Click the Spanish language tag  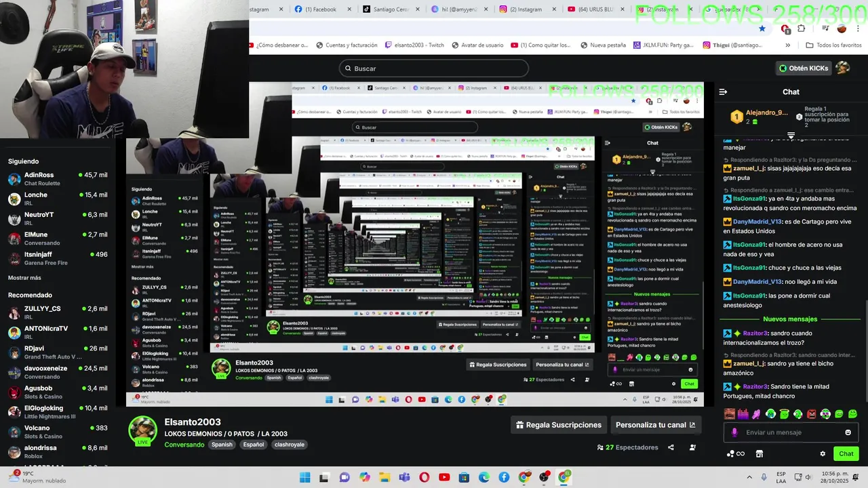tap(222, 445)
